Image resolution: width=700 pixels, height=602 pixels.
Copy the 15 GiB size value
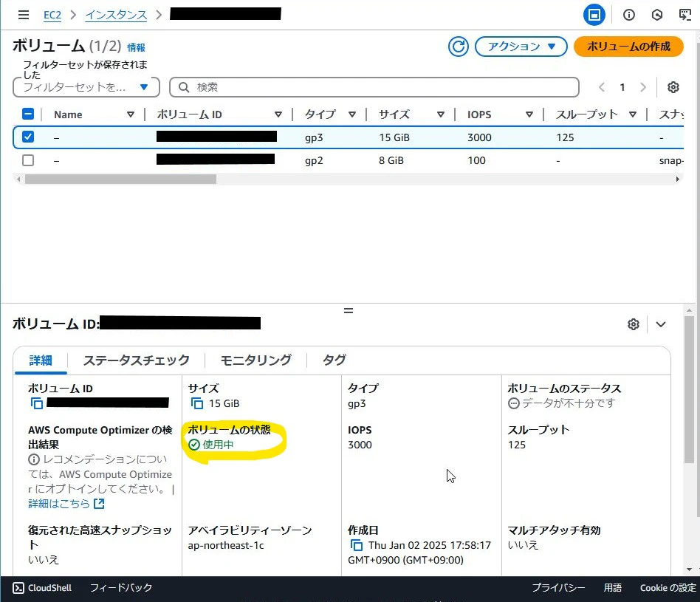[x=196, y=403]
